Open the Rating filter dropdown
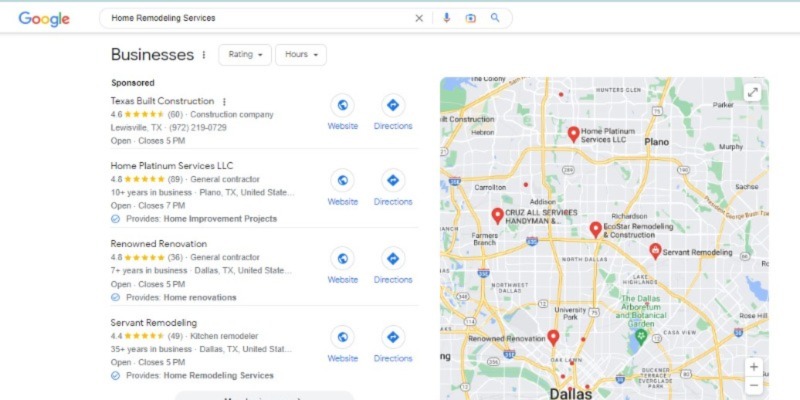 coord(245,55)
